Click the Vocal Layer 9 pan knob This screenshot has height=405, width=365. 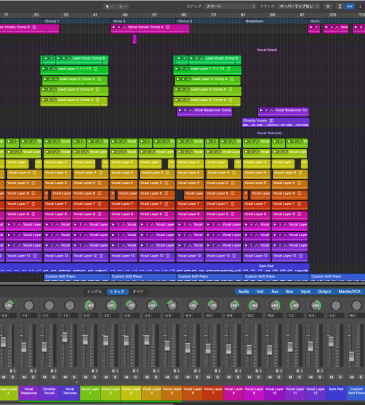coord(254,305)
